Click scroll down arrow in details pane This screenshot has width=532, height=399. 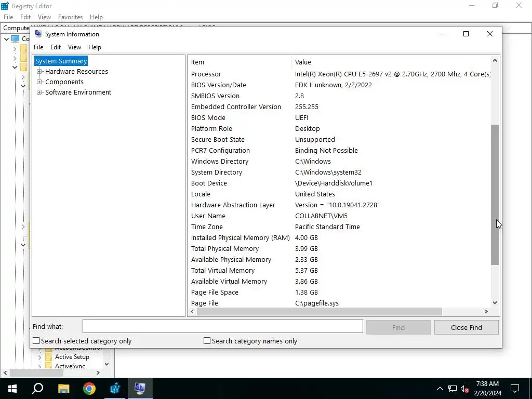pyautogui.click(x=495, y=303)
